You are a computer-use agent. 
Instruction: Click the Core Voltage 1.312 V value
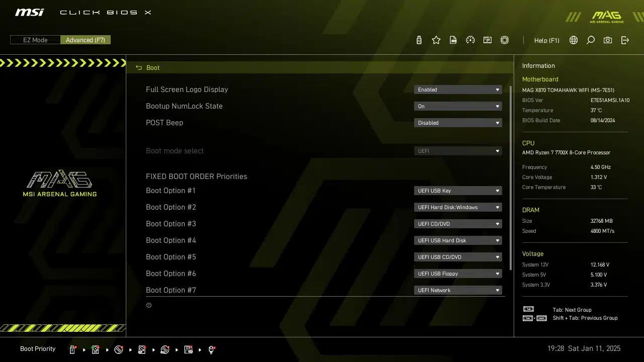click(599, 177)
